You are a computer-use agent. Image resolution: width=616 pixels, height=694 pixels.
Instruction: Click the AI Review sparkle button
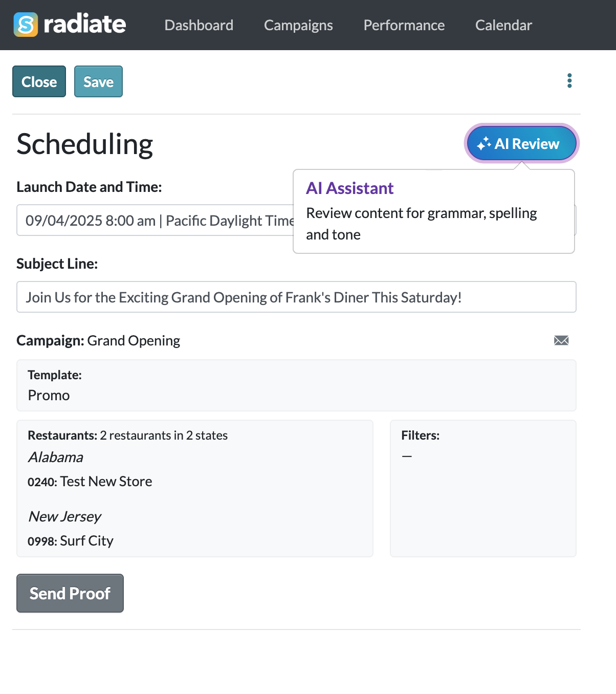coord(521,144)
